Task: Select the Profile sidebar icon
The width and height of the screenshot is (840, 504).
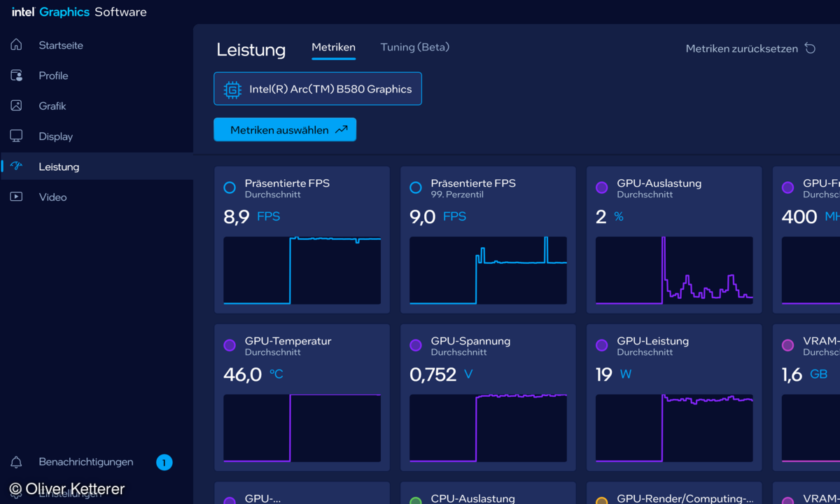Action: tap(16, 75)
